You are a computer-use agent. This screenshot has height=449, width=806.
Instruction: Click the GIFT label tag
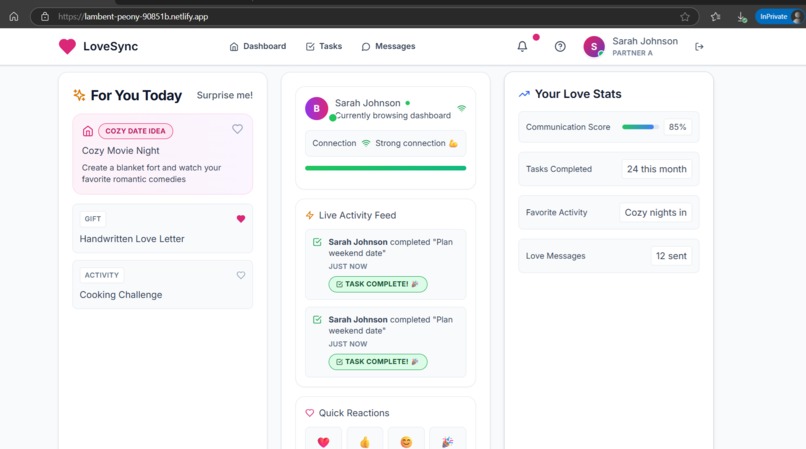93,219
